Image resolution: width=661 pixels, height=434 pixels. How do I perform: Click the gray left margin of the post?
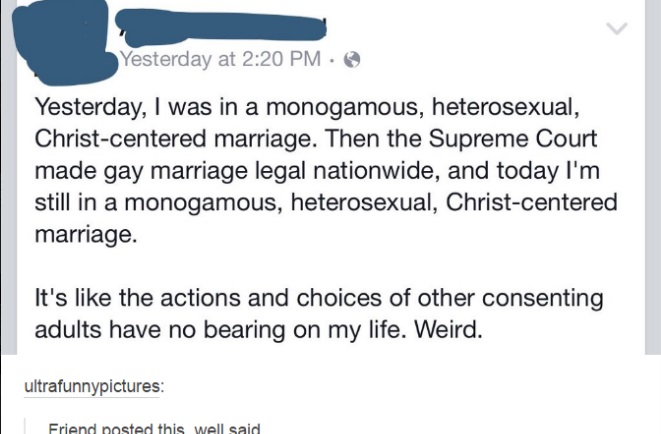point(8,177)
